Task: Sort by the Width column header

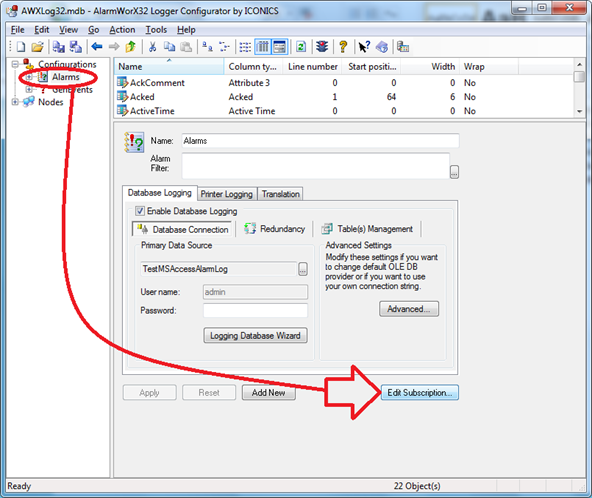Action: 430,66
